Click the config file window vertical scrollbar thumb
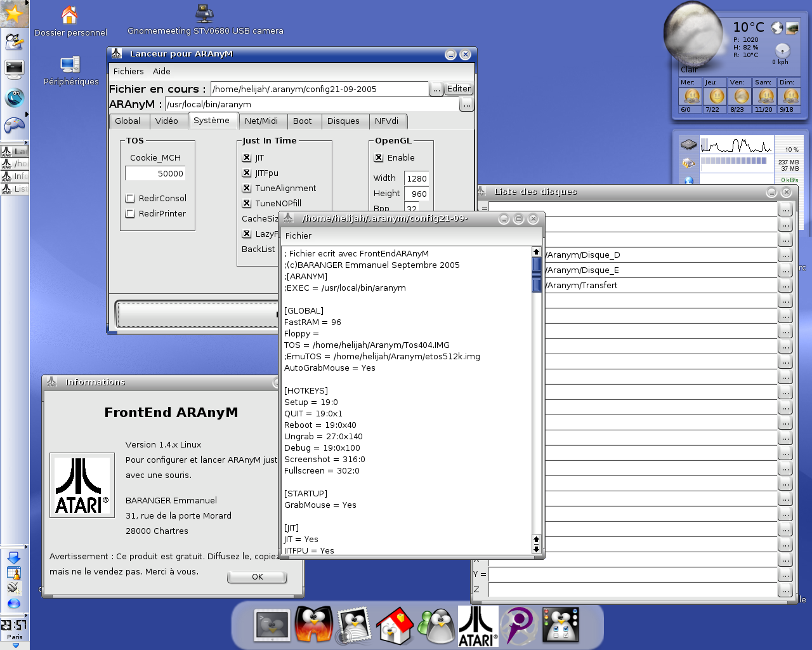 [537, 274]
